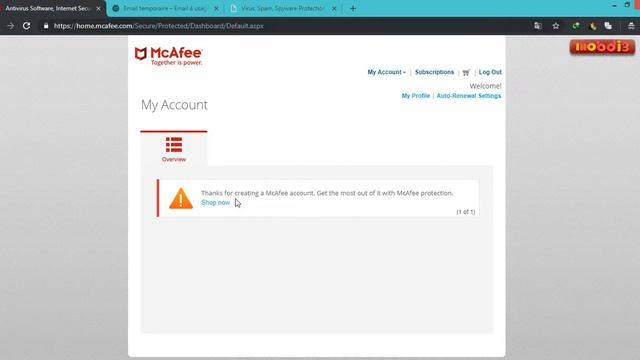Click the address bar URL
This screenshot has height=360, width=640.
coord(159,26)
